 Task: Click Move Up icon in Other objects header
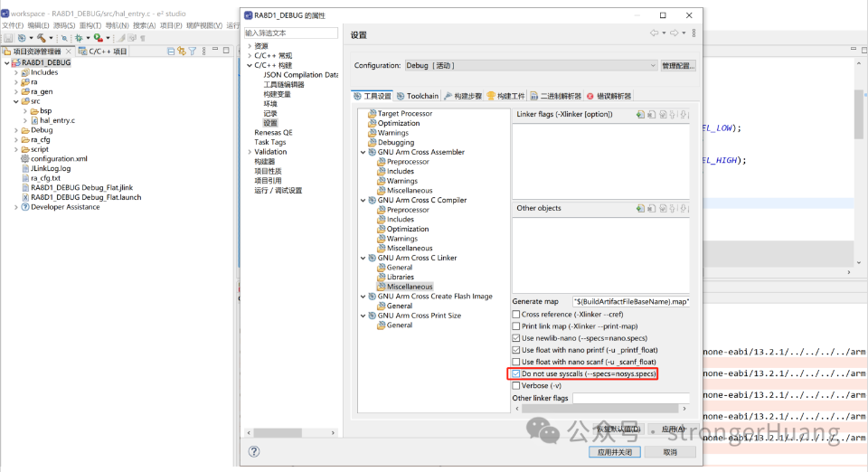coord(673,209)
